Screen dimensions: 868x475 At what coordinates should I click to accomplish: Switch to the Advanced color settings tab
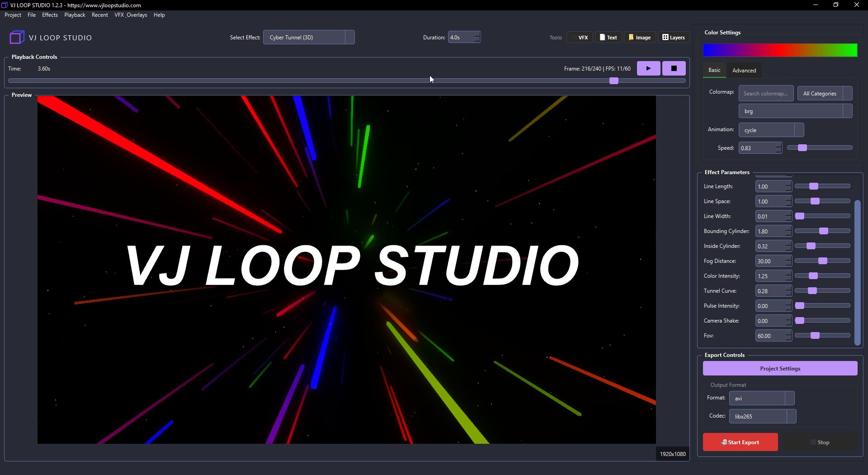coord(744,70)
